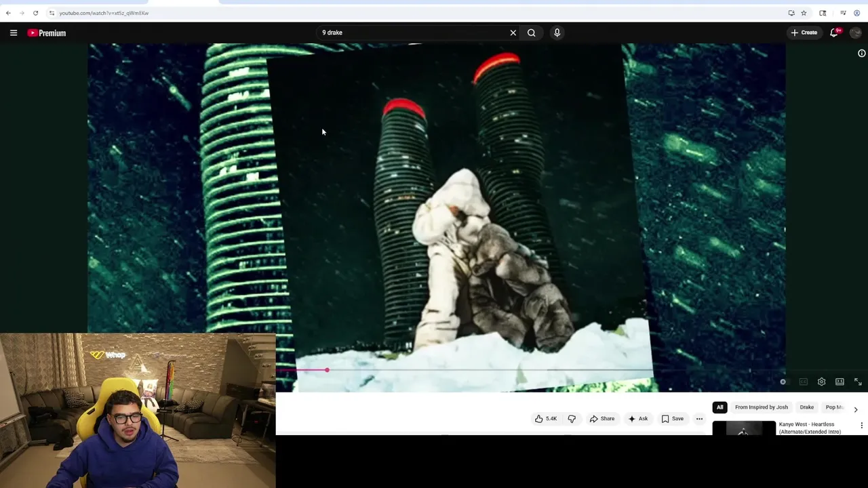Go forward with browser forward arrow

(x=22, y=13)
